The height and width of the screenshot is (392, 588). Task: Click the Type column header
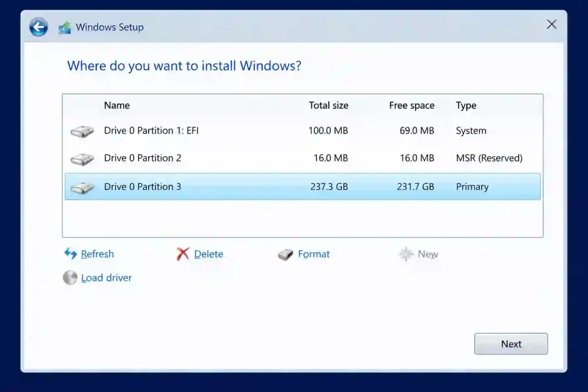[x=466, y=105]
